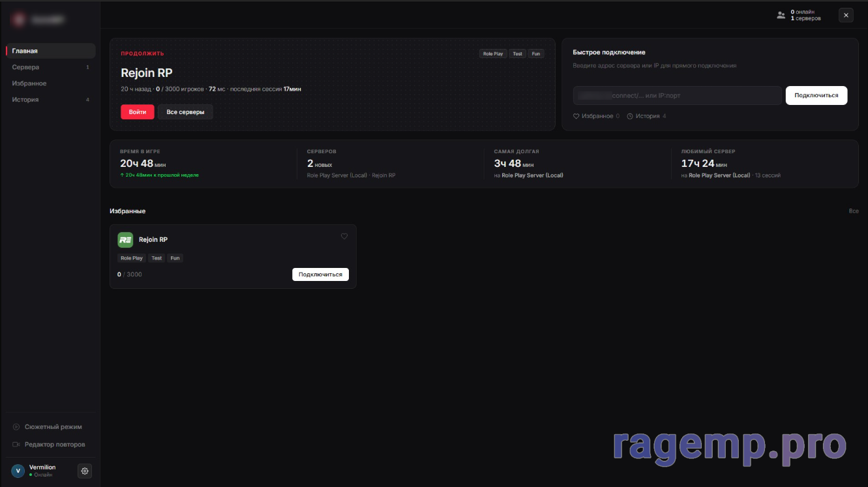Viewport: 868px width, 487px height.
Task: Click the Все серверы button
Action: [185, 112]
